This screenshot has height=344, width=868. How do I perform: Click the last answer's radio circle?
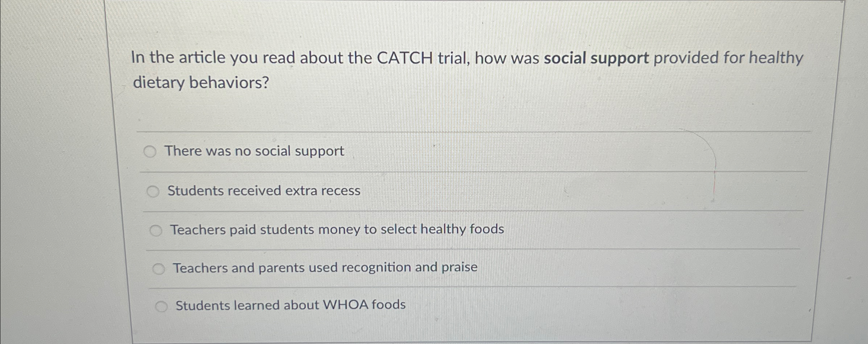click(162, 305)
